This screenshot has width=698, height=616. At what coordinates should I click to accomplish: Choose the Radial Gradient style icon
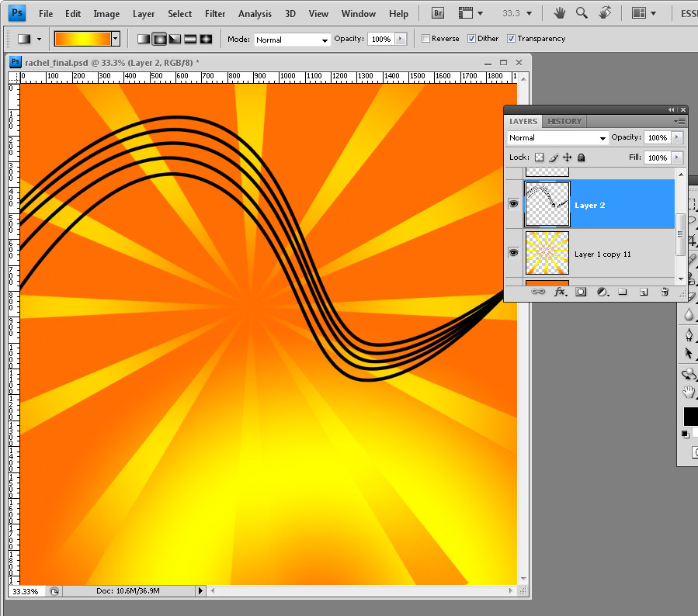tap(159, 39)
